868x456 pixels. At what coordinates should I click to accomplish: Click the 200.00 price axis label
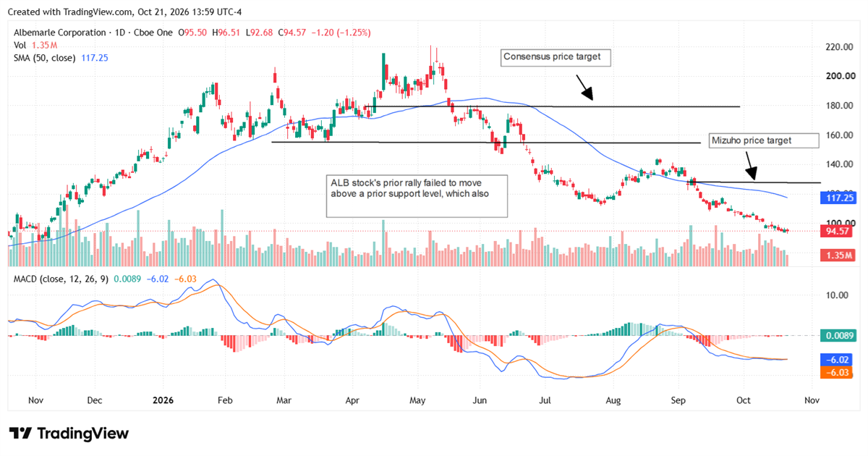coord(841,76)
